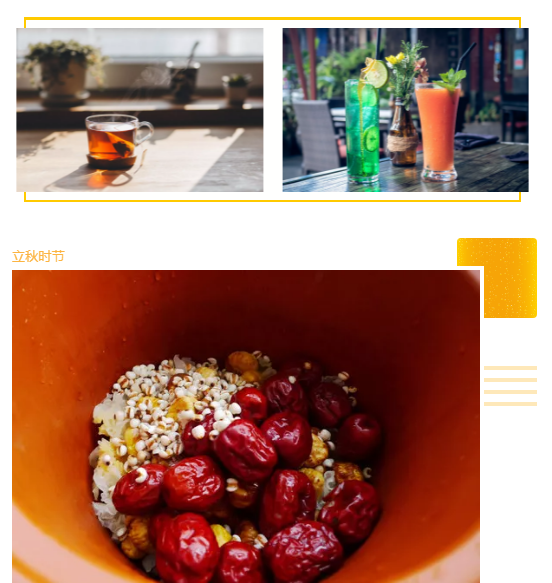Open the steaming tea cup photo
Image resolution: width=552 pixels, height=583 pixels.
pyautogui.click(x=140, y=110)
